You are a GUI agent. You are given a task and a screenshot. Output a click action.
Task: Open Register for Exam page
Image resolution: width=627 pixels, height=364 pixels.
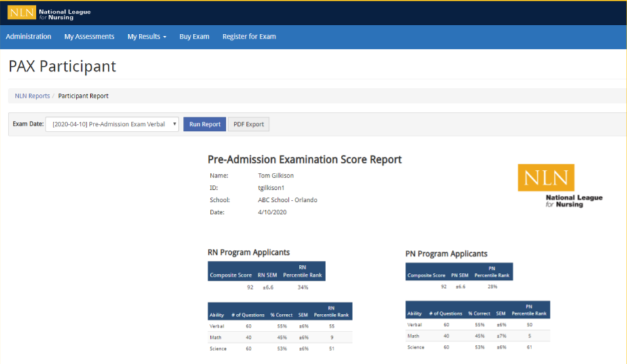(249, 37)
